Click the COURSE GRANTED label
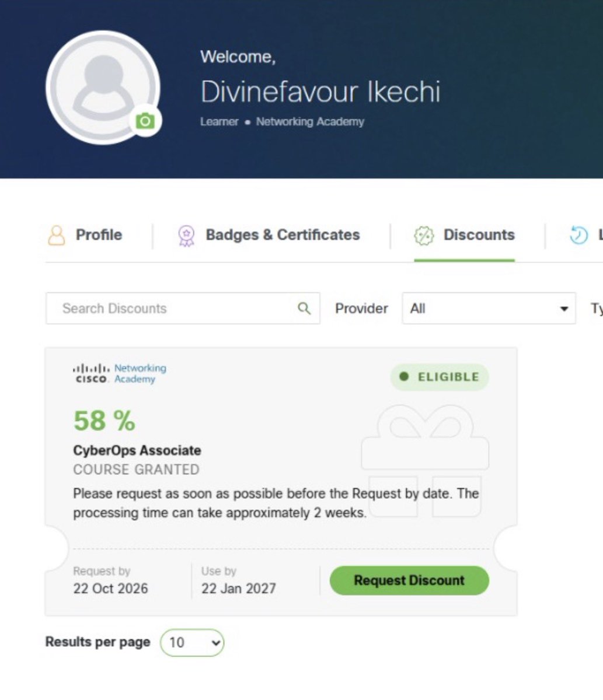603x700 pixels. pos(136,470)
